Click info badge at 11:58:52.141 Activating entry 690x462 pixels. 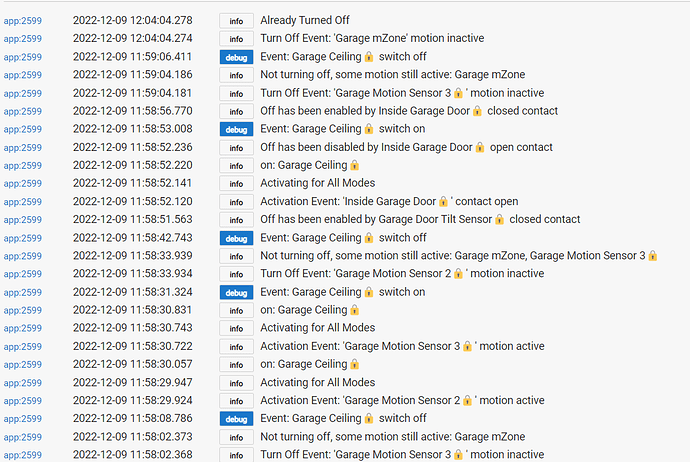pos(236,184)
